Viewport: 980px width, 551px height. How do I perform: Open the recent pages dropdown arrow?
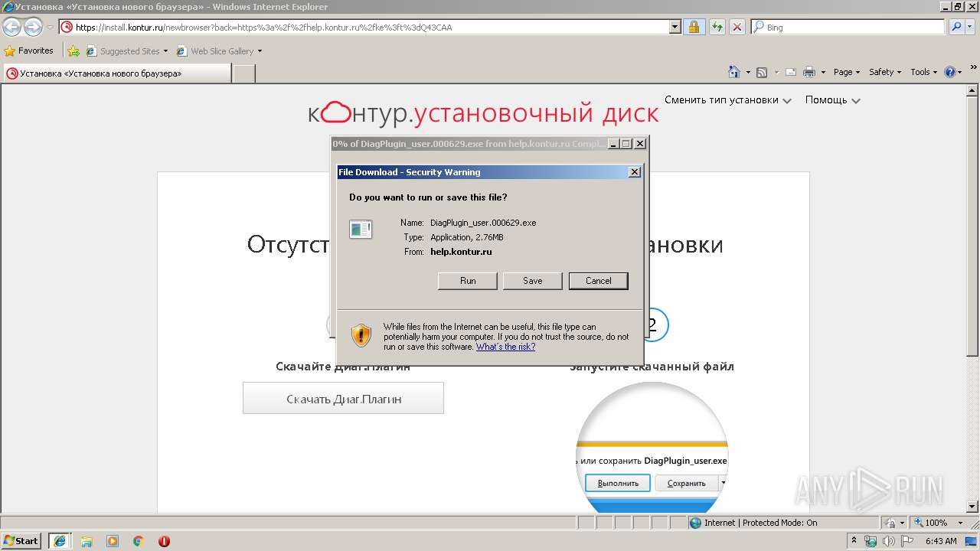pos(50,28)
